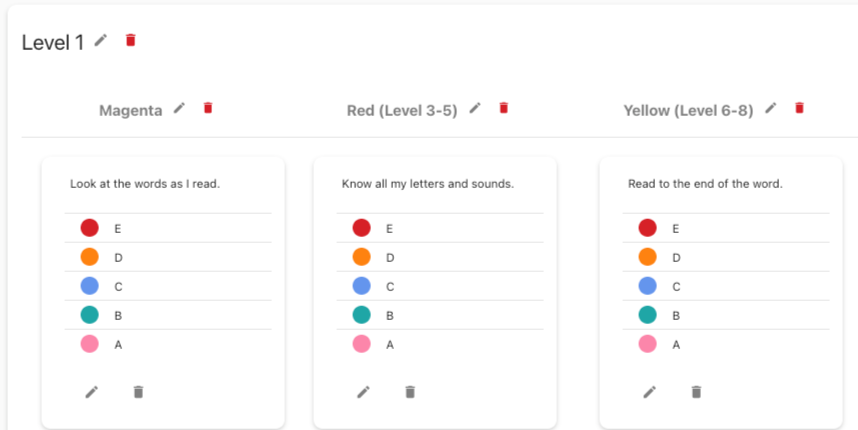The width and height of the screenshot is (858, 430).
Task: Delete the Magenta column
Action: tap(208, 108)
